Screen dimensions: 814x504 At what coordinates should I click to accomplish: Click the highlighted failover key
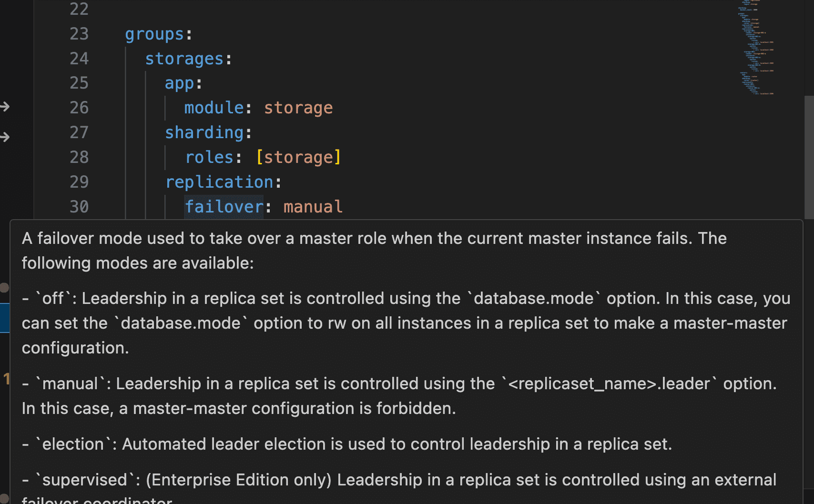click(224, 207)
